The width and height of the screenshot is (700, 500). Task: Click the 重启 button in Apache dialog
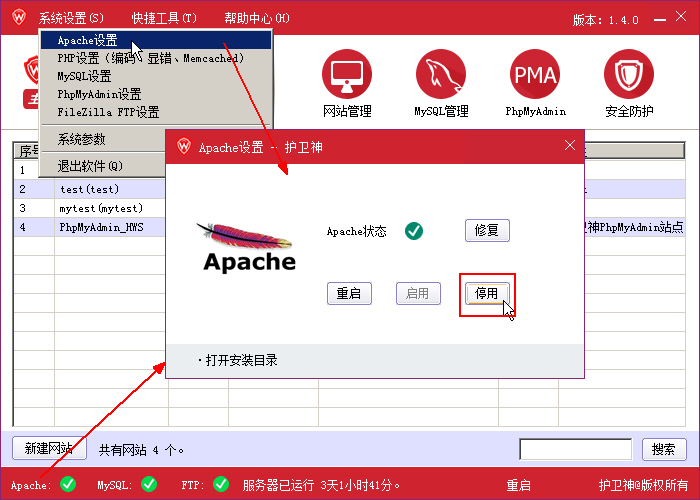coord(349,293)
